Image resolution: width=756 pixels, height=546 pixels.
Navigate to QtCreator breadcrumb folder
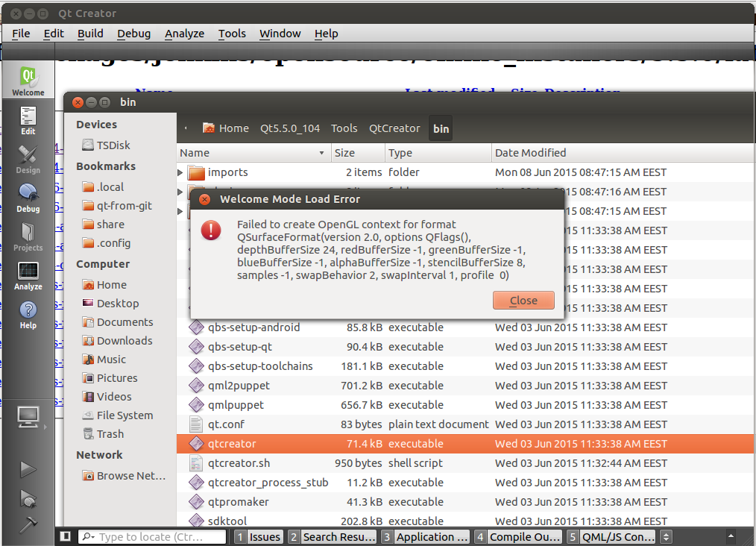394,128
